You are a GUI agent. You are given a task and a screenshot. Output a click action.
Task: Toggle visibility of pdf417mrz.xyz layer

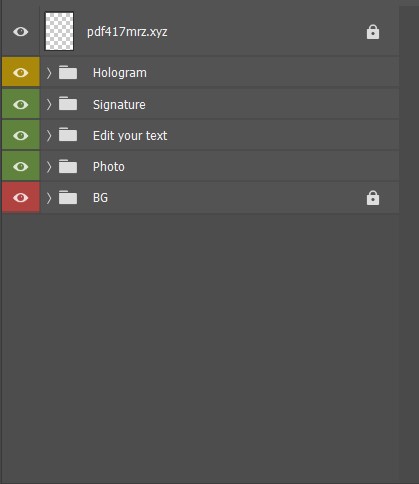[x=21, y=32]
